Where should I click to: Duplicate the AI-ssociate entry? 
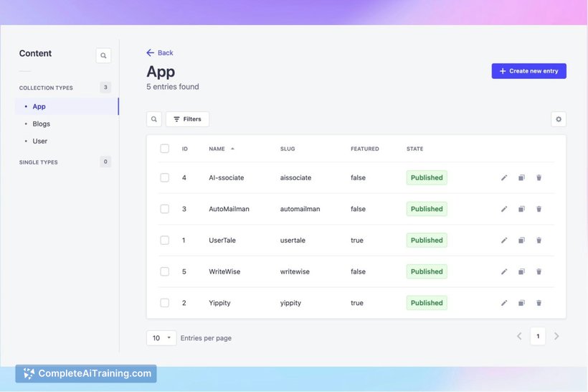point(521,177)
